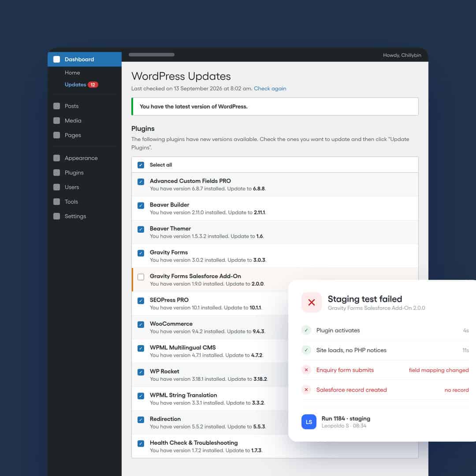
Task: Uncheck the Redirection checkbox
Action: point(141,420)
